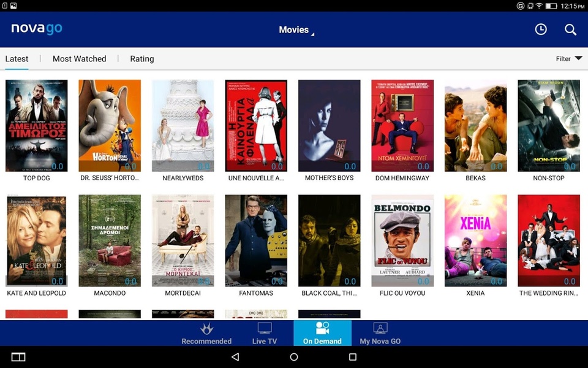Go to the Recommended section
Image resolution: width=588 pixels, height=368 pixels.
pos(206,334)
